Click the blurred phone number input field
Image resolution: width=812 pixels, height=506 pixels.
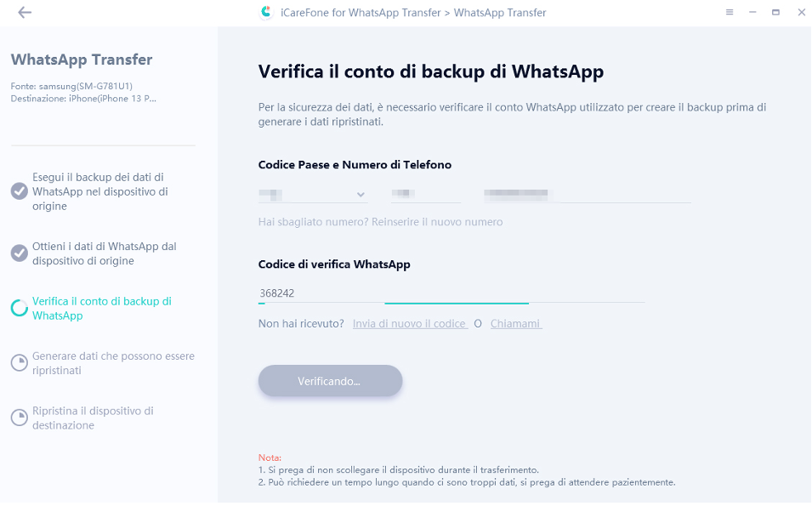587,195
